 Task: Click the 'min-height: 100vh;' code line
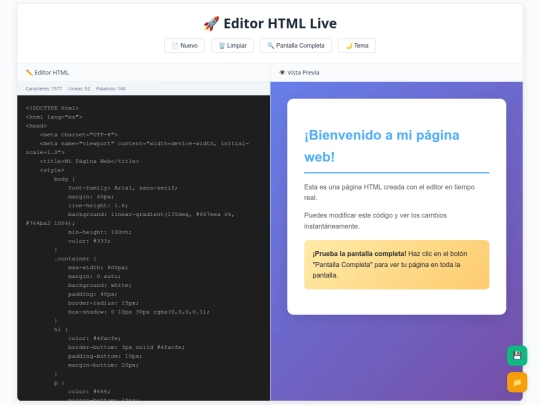pos(100,232)
